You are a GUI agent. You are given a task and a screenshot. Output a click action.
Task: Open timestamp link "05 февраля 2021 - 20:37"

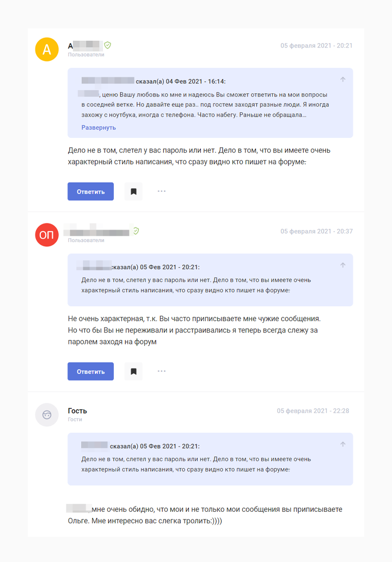tap(316, 231)
